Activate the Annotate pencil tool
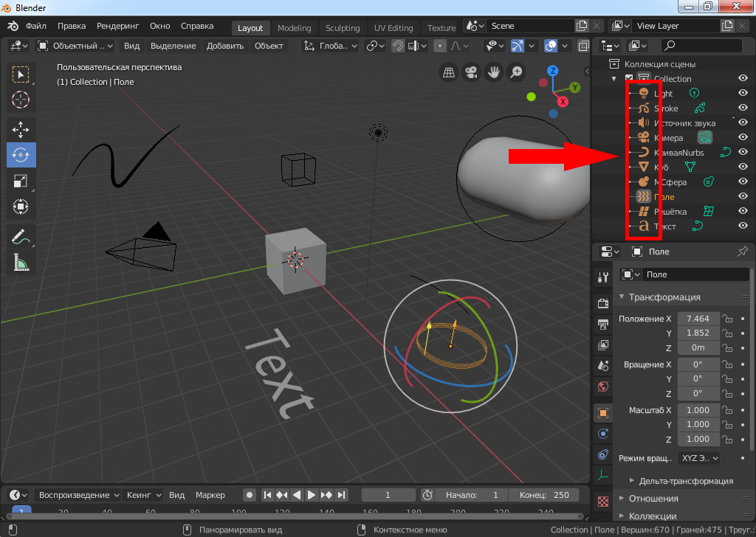This screenshot has width=756, height=537. point(21,237)
